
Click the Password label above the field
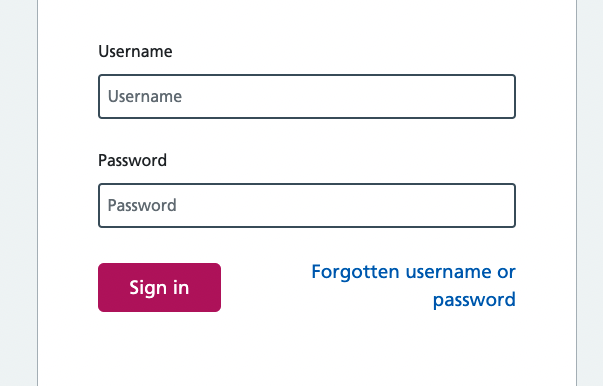click(132, 160)
